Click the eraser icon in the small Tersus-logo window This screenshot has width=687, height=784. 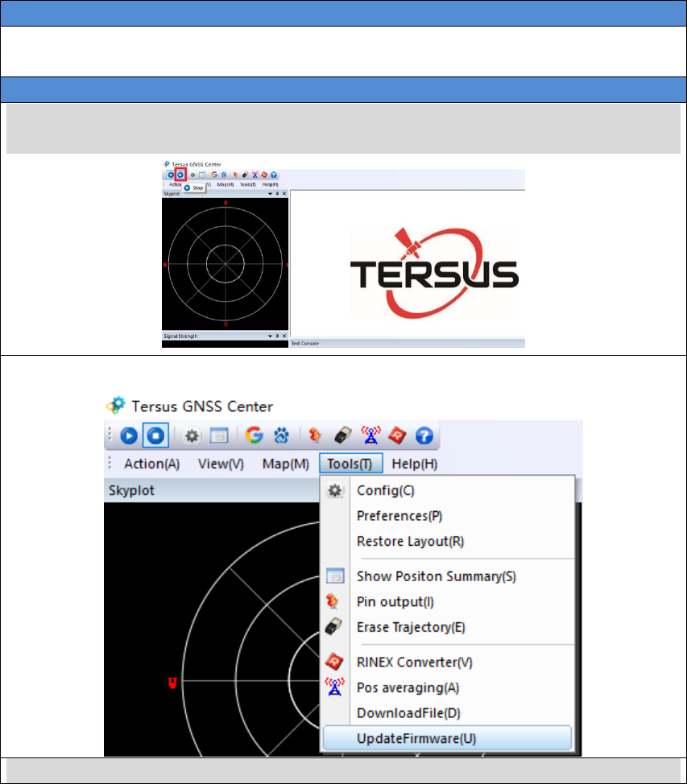245,175
